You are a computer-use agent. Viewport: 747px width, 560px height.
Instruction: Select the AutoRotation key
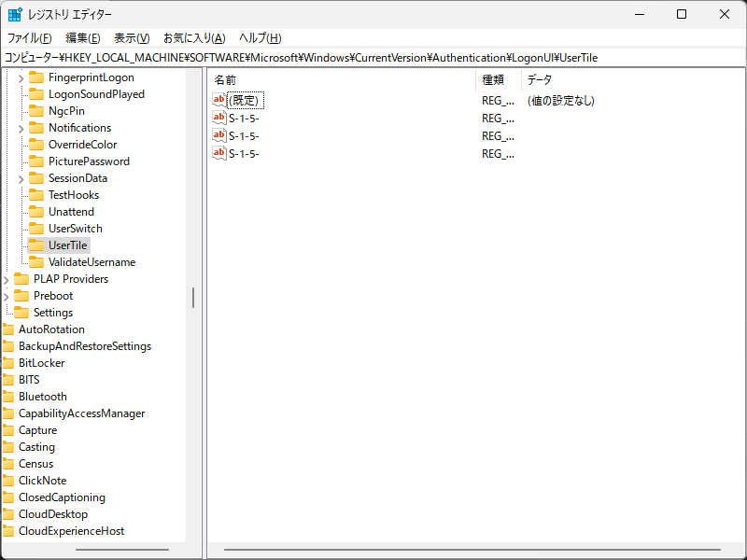[x=51, y=329]
